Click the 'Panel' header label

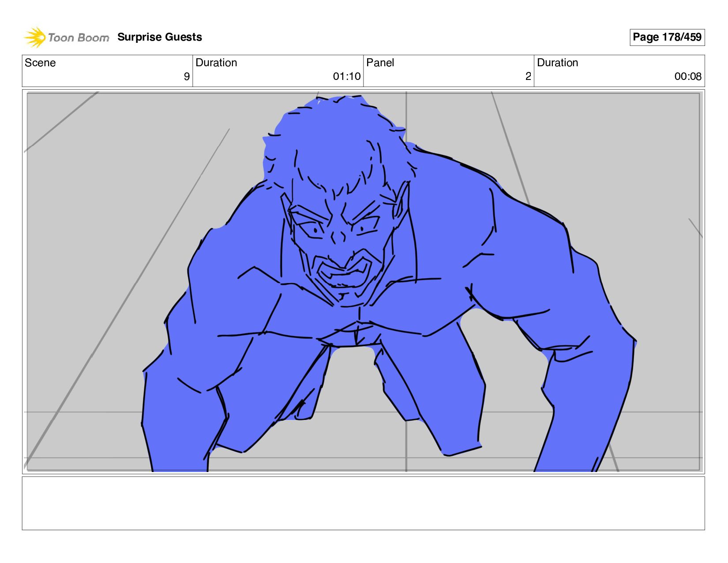(380, 63)
